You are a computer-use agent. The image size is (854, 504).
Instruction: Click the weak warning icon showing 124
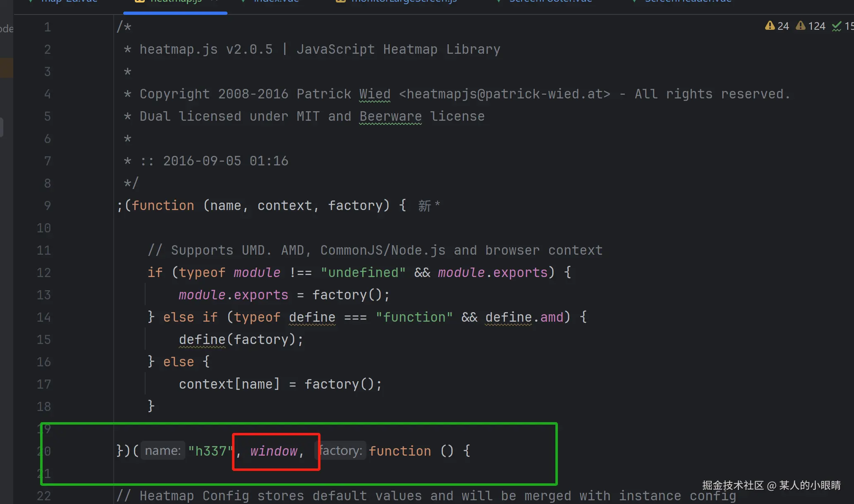[801, 26]
